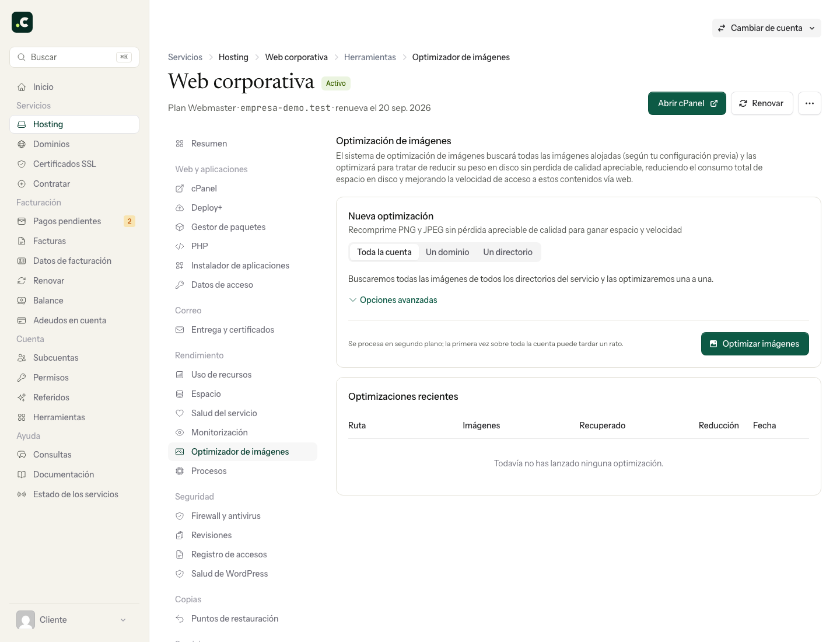Open Entrega y certificados
Image resolution: width=840 pixels, height=642 pixels.
point(243,330)
